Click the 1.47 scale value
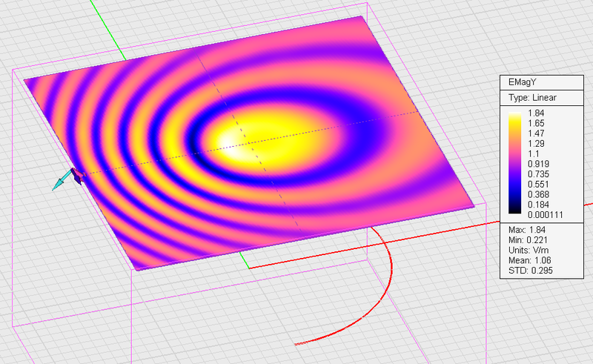The height and width of the screenshot is (364, 593). point(536,133)
